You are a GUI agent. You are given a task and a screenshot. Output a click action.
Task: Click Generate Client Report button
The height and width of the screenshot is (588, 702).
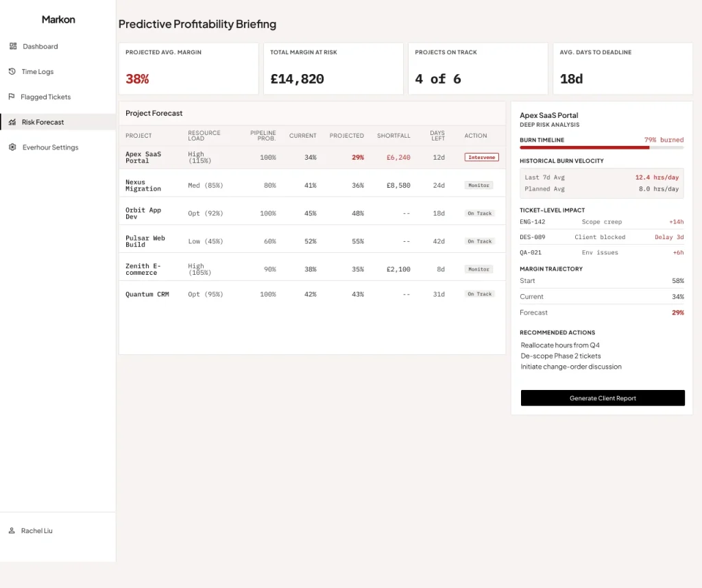click(x=603, y=397)
